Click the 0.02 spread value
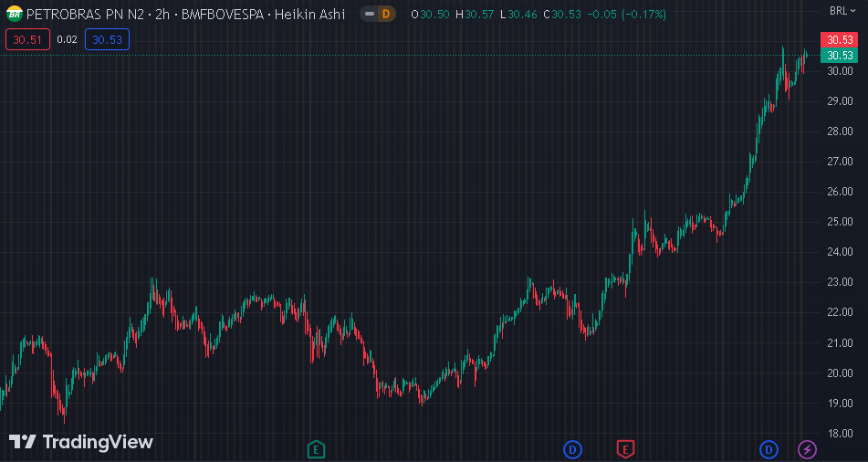The height and width of the screenshot is (462, 868). coord(67,39)
